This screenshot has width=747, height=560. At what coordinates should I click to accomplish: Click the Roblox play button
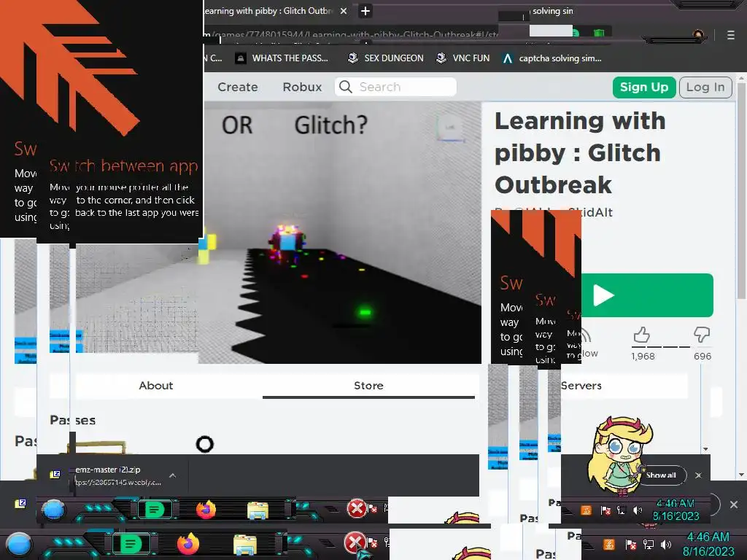pyautogui.click(x=647, y=295)
